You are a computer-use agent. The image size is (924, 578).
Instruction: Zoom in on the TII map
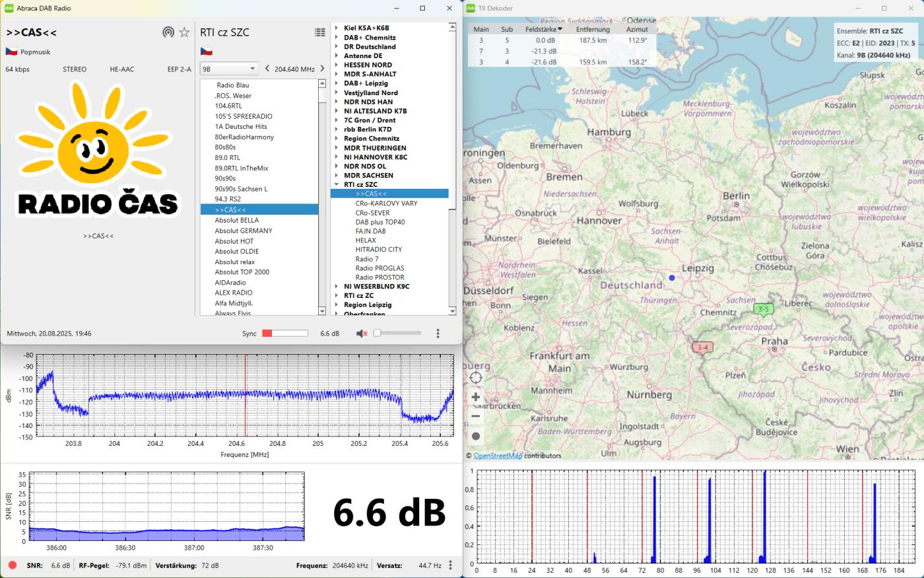[476, 397]
